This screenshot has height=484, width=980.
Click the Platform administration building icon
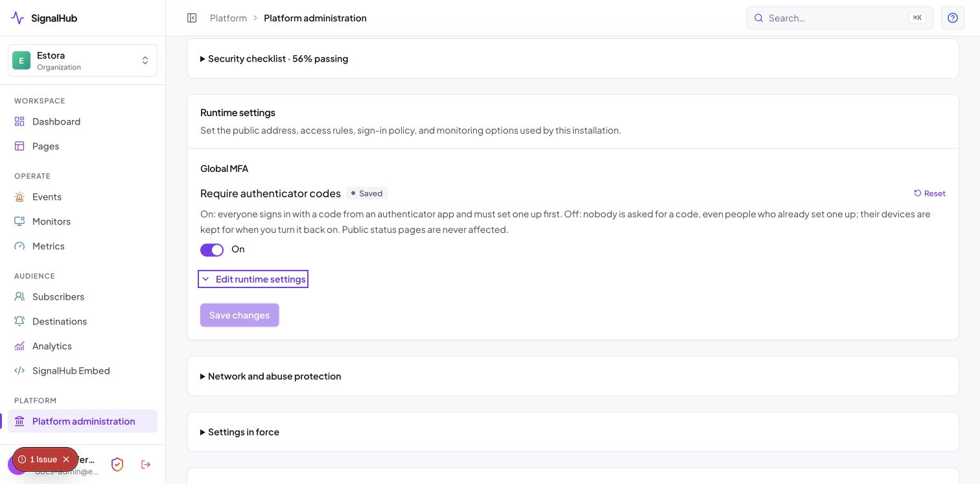click(x=19, y=421)
